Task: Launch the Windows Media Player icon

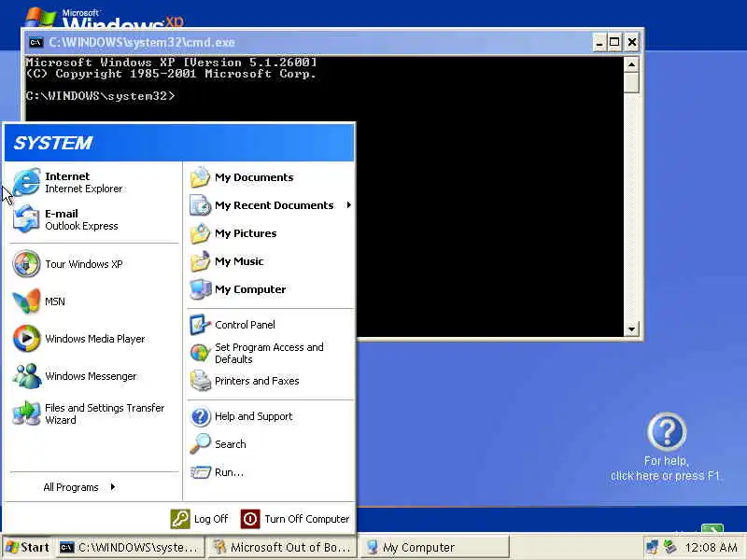Action: click(26, 339)
